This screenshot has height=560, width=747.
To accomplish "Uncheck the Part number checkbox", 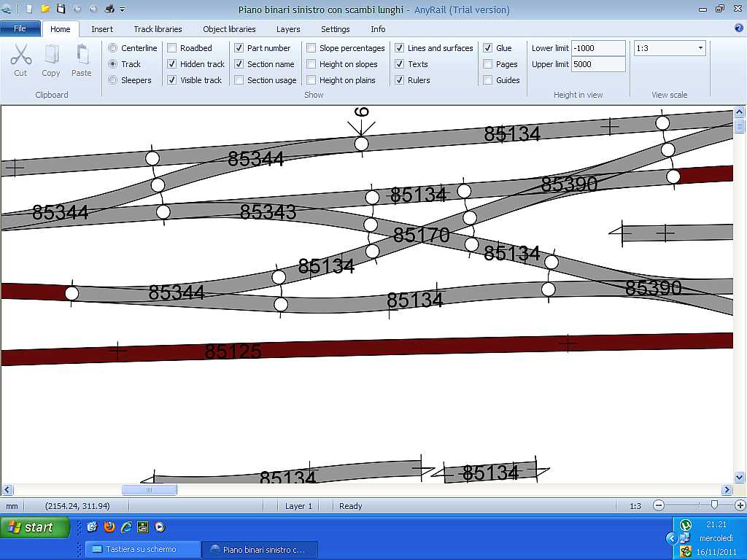I will [239, 48].
